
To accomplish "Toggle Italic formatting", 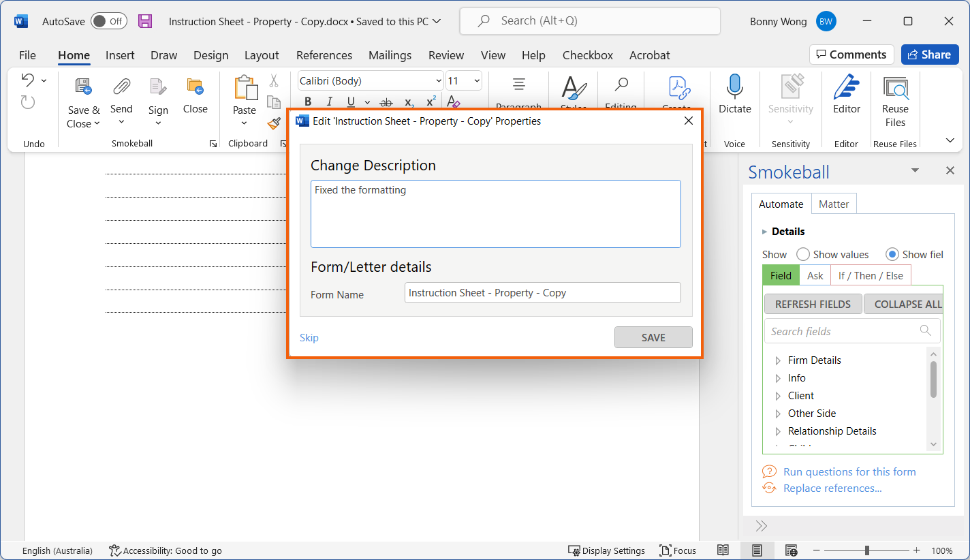I will point(329,102).
